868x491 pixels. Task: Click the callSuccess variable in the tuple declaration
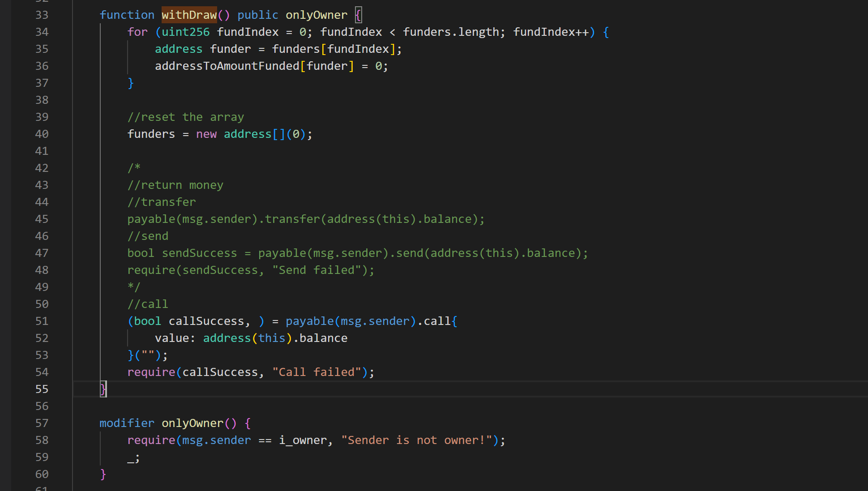[x=206, y=321]
